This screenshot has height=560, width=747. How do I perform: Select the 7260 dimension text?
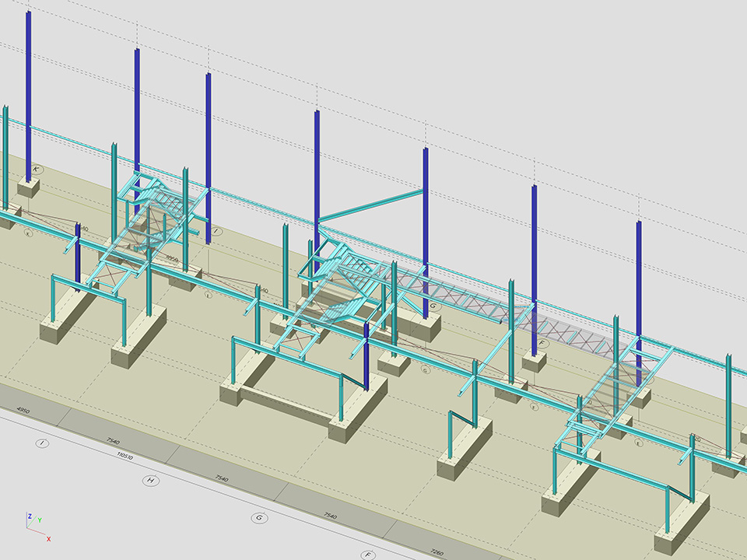click(x=437, y=553)
